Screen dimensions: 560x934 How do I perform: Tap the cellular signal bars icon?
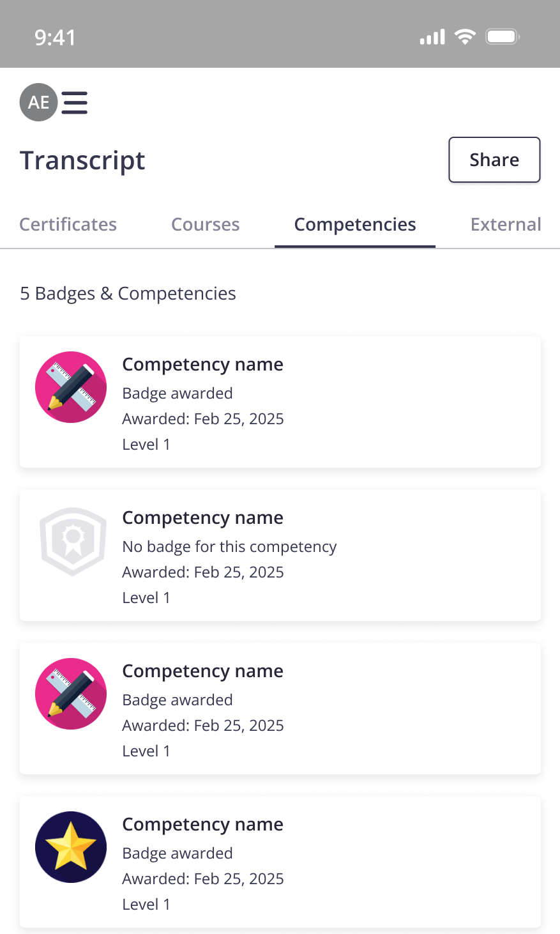(x=432, y=38)
